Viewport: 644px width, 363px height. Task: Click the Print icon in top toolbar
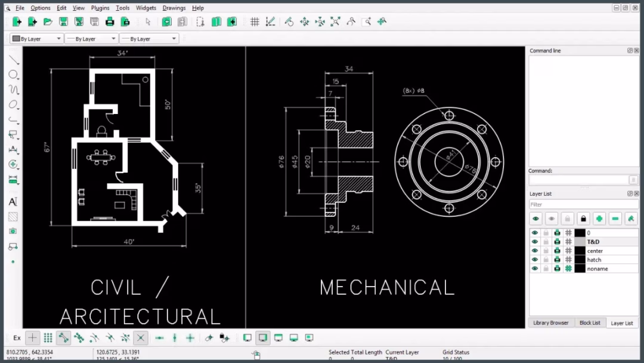[x=110, y=21]
